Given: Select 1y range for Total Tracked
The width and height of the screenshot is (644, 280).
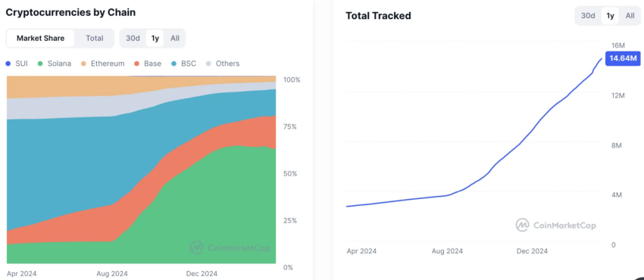Looking at the screenshot, I should click(611, 16).
